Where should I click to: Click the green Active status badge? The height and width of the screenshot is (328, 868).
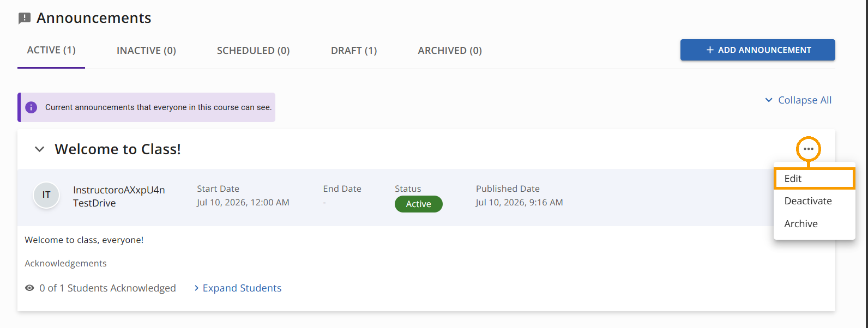click(419, 204)
